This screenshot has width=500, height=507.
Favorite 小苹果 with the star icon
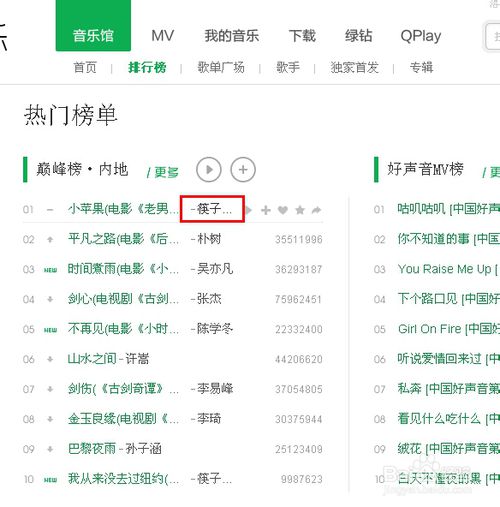pyautogui.click(x=300, y=210)
